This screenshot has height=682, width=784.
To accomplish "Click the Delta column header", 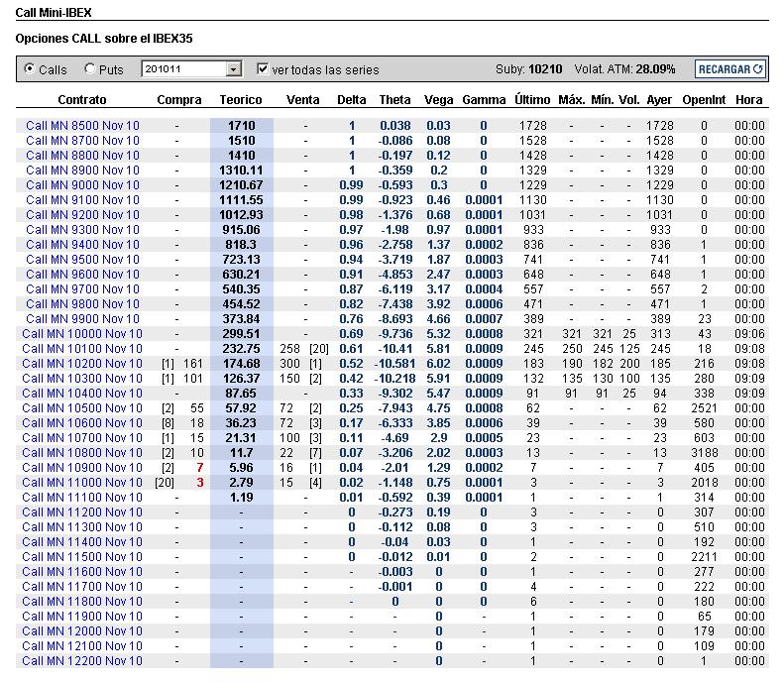I will coord(352,99).
